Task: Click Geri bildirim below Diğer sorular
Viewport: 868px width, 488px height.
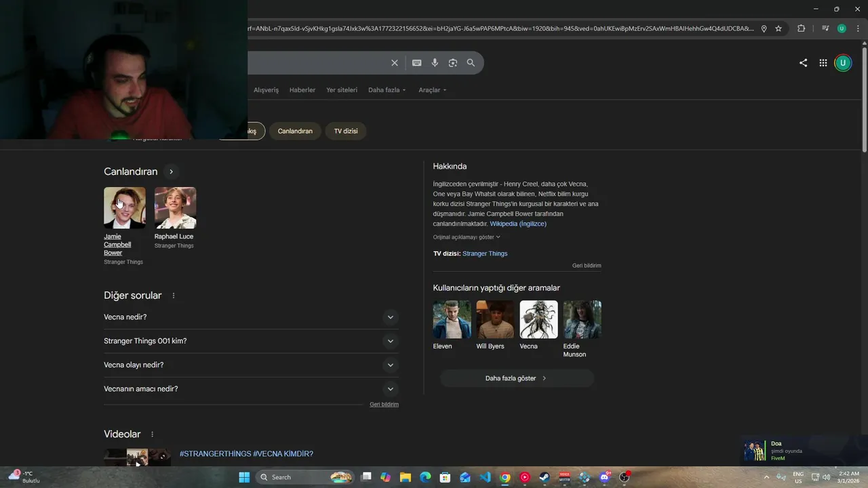Action: click(384, 405)
